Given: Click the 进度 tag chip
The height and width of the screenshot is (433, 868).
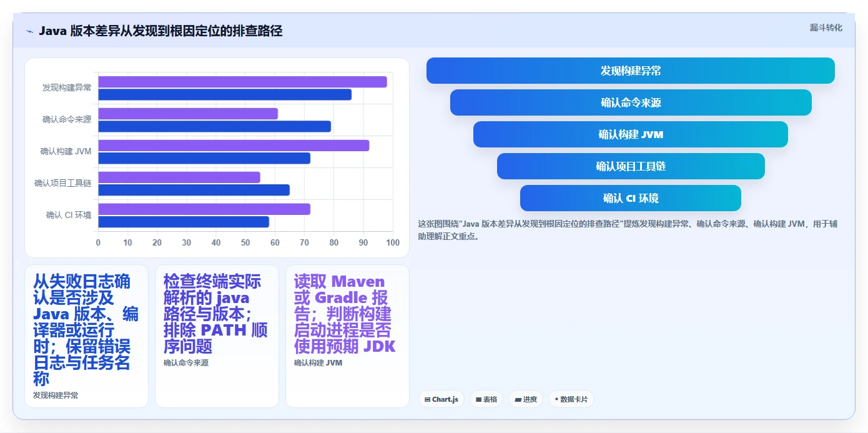Looking at the screenshot, I should click(x=526, y=399).
